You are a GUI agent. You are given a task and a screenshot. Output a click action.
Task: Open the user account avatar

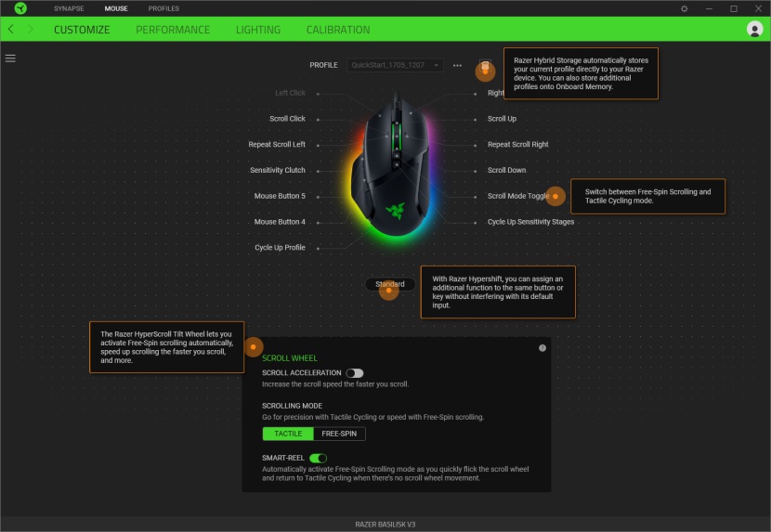click(x=754, y=29)
